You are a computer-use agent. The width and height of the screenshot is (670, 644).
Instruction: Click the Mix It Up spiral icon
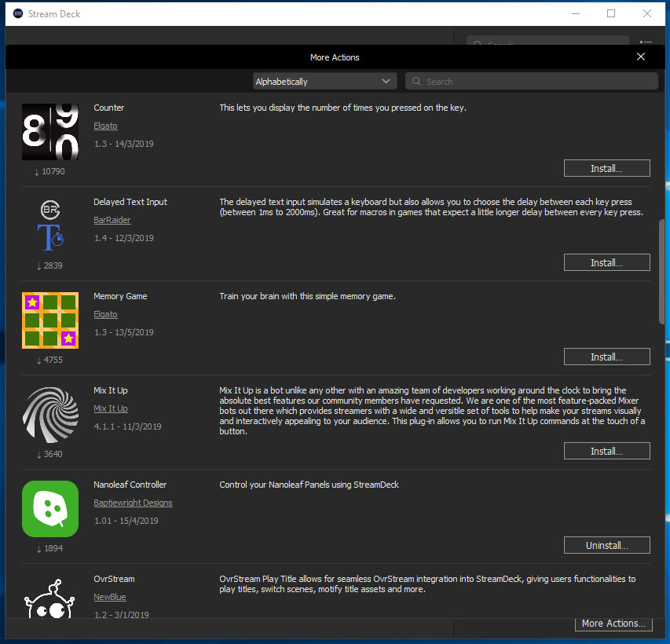(x=50, y=415)
